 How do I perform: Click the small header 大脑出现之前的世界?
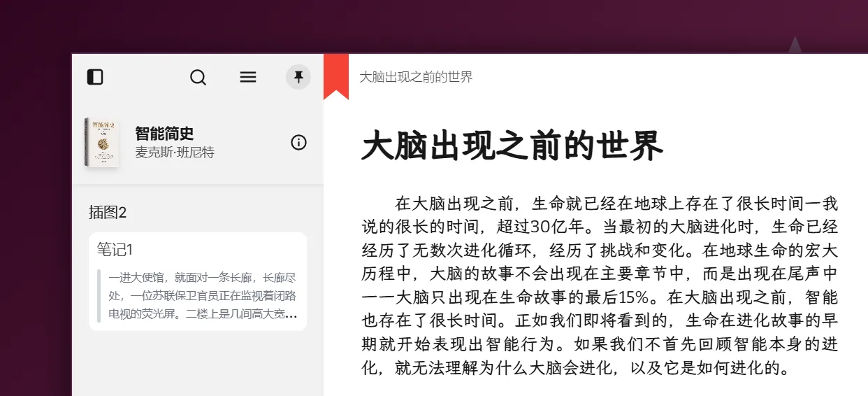416,77
